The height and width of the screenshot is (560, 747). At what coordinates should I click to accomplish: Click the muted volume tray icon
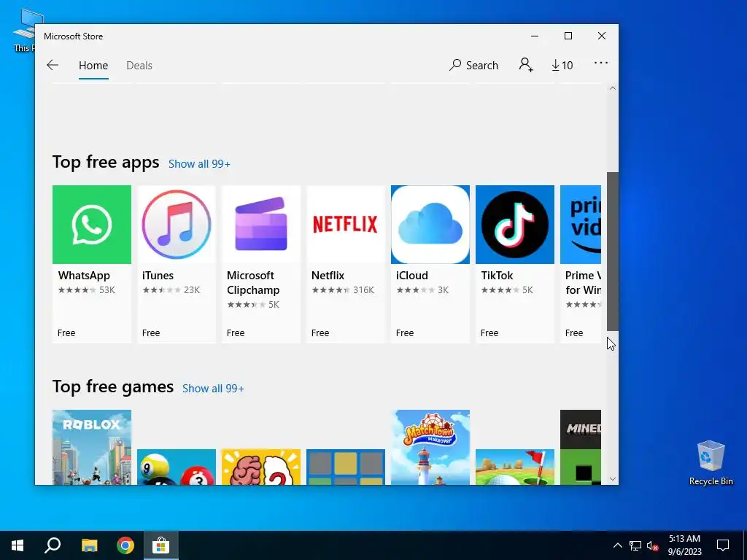(x=652, y=545)
